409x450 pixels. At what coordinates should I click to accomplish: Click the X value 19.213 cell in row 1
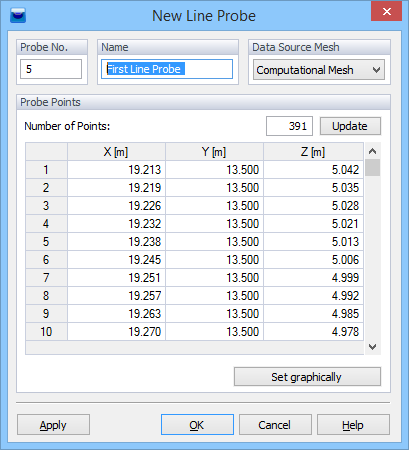pos(116,170)
